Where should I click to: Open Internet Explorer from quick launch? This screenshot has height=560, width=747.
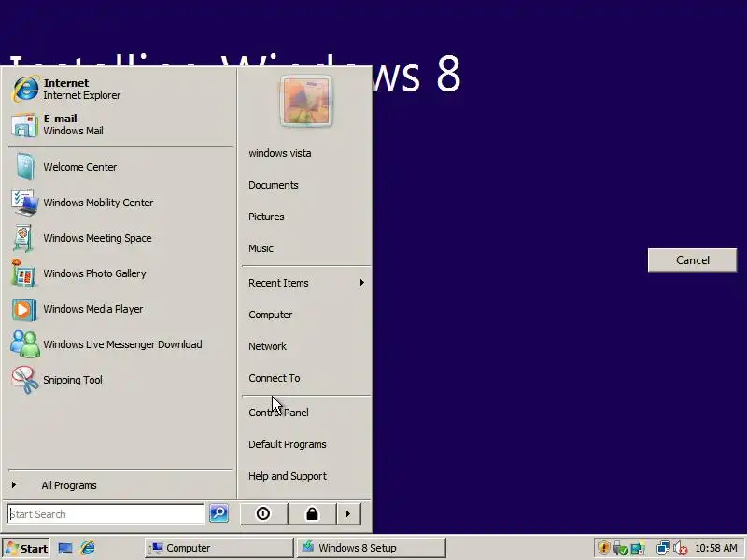click(88, 548)
